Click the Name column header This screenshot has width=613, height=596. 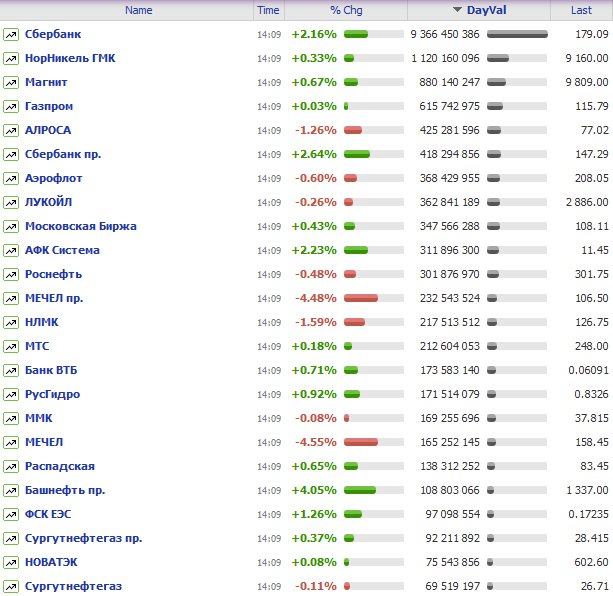tap(139, 10)
